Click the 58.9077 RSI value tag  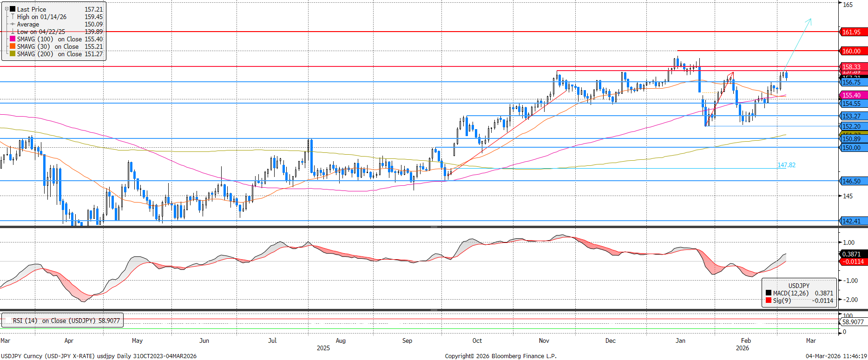(x=853, y=322)
